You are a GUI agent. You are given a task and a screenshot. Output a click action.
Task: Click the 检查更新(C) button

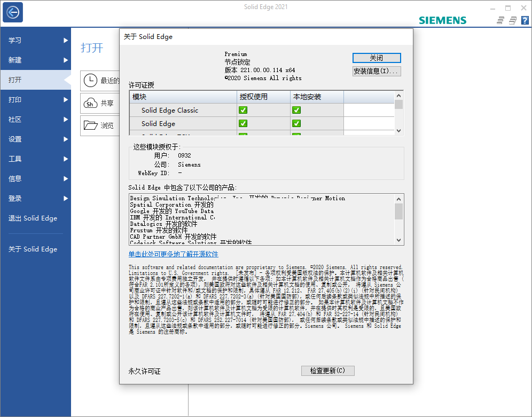coord(327,371)
